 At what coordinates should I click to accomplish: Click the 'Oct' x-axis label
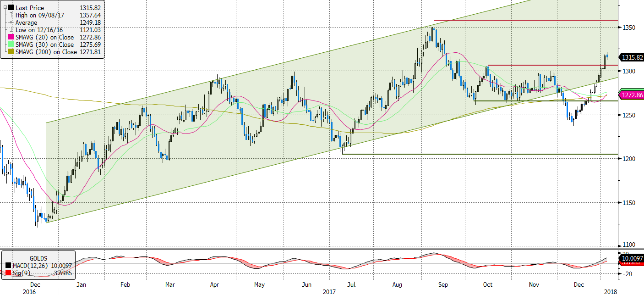coord(488,284)
